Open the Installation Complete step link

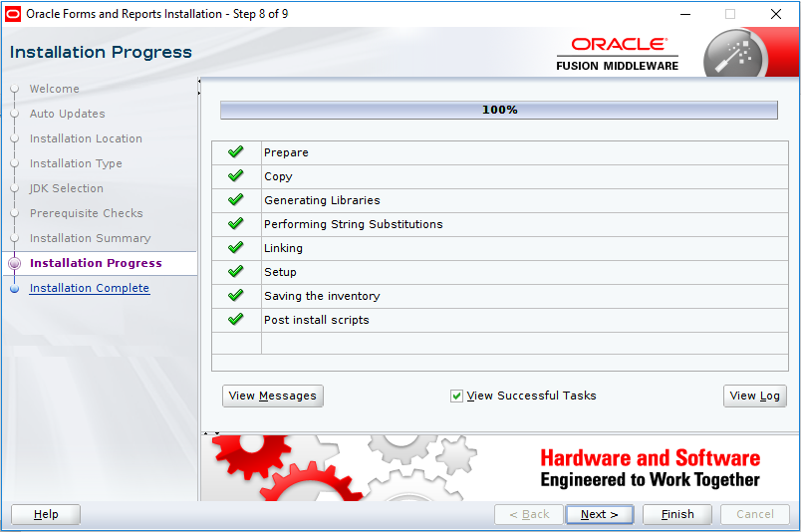point(90,288)
